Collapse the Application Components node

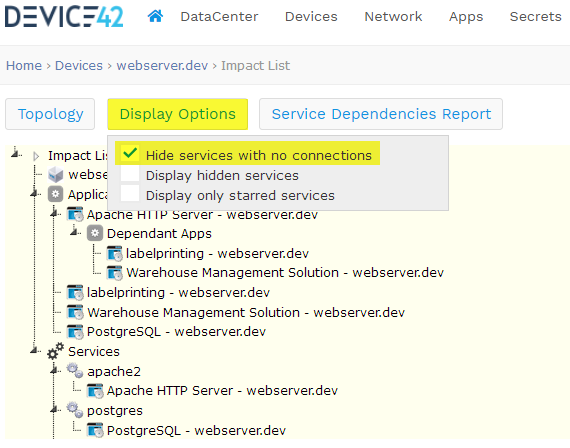coord(35,193)
